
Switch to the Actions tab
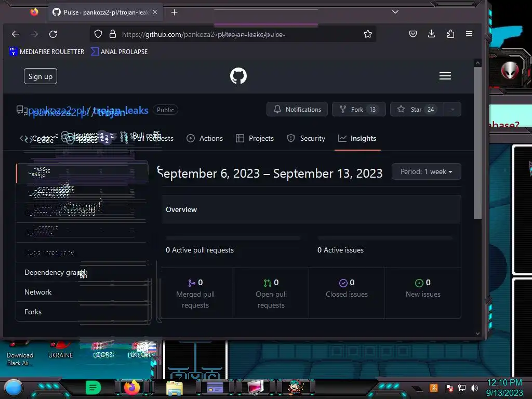click(x=205, y=138)
